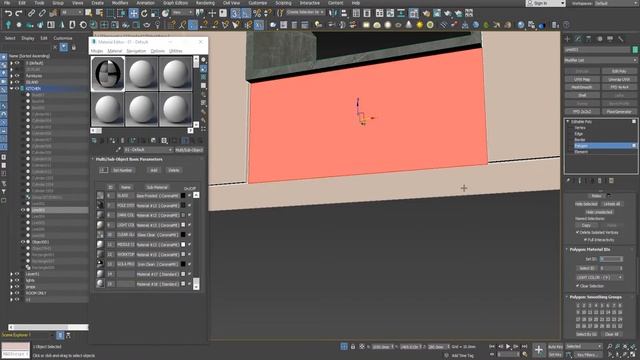Open the Modifier List dropdown

(600, 60)
